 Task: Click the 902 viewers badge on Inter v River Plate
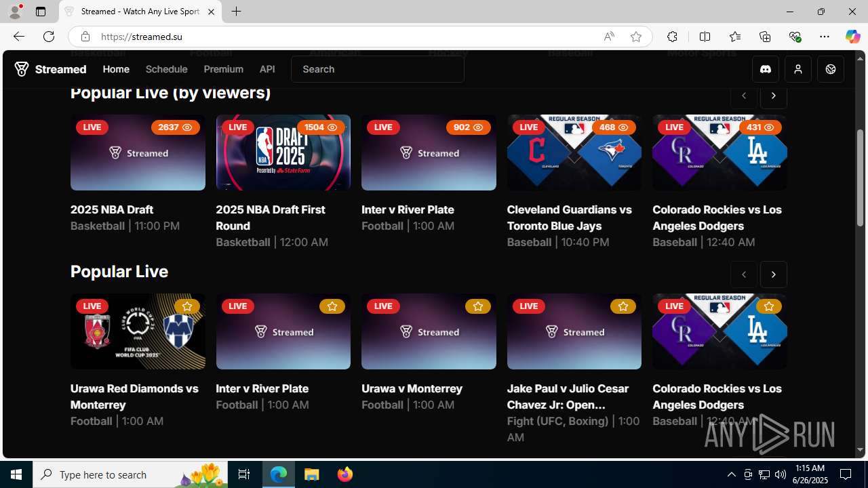click(x=469, y=127)
